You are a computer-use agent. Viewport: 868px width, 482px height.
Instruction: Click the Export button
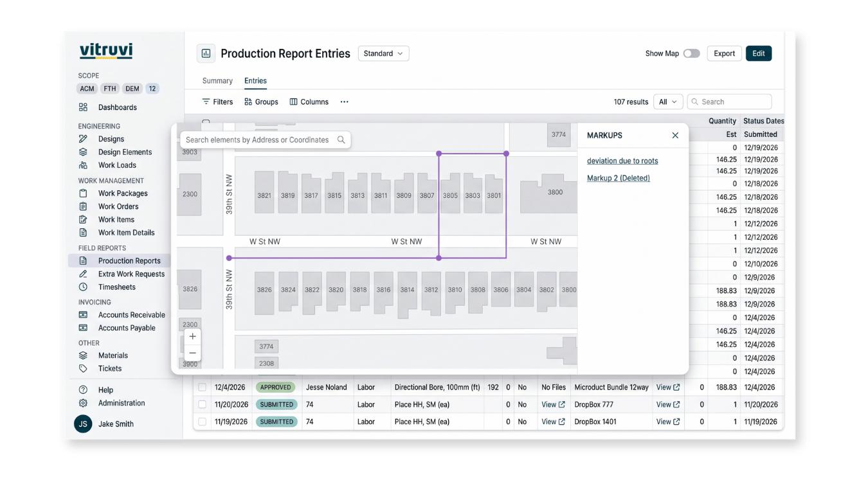click(x=724, y=53)
